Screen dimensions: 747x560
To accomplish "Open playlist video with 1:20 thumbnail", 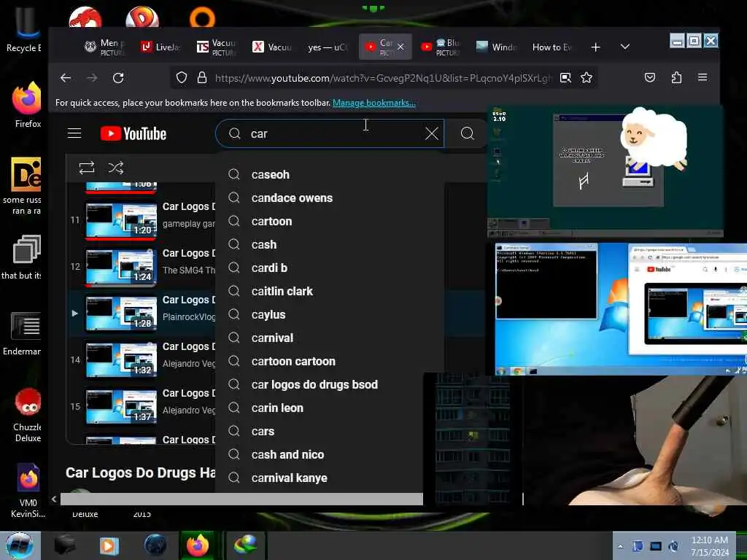I will coord(122,220).
